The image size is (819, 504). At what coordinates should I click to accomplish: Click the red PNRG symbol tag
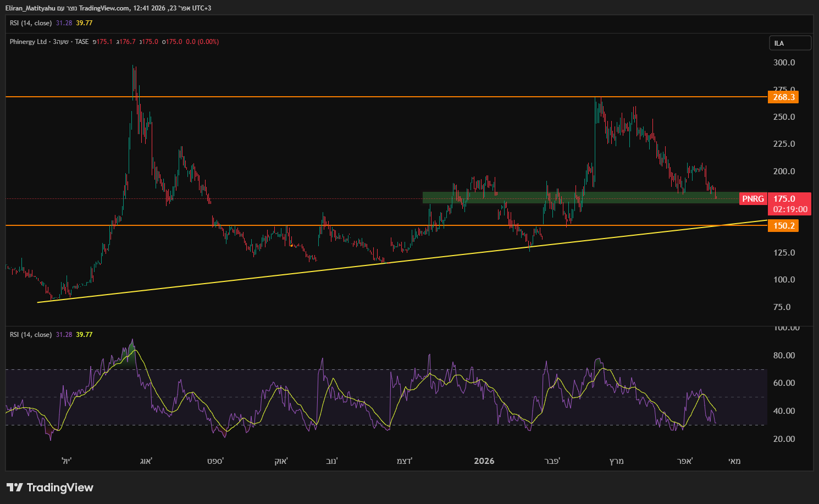click(753, 199)
